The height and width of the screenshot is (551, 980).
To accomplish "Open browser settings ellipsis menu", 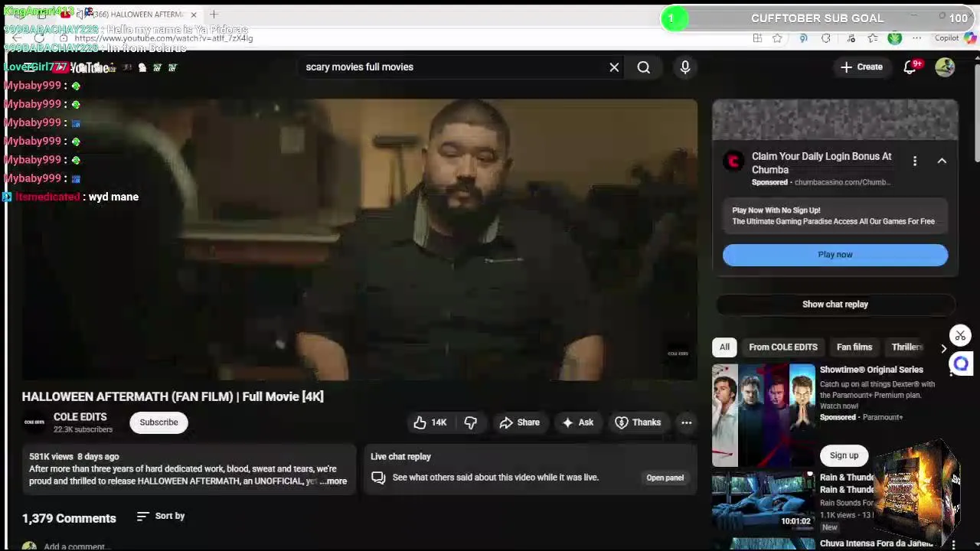I will (x=916, y=38).
